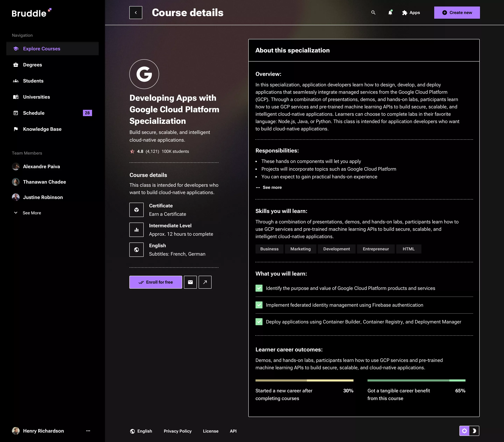Expand 'See More' under Team Members
Image resolution: width=504 pixels, height=442 pixels.
tap(31, 213)
